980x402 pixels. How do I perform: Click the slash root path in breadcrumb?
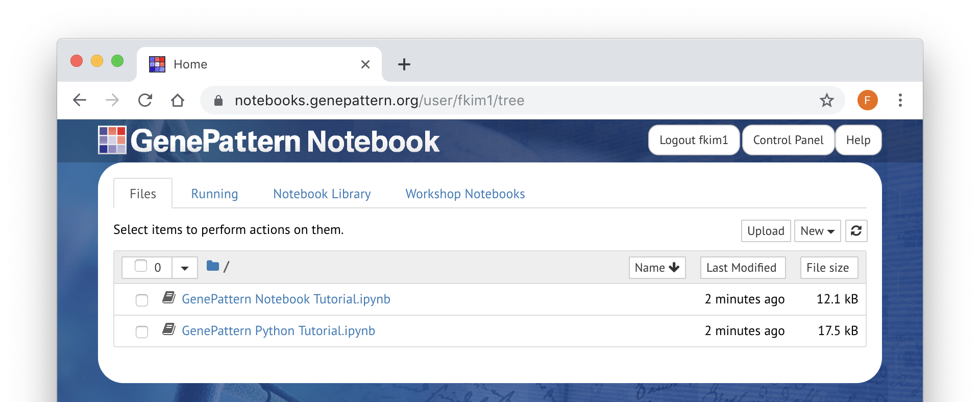(x=227, y=267)
